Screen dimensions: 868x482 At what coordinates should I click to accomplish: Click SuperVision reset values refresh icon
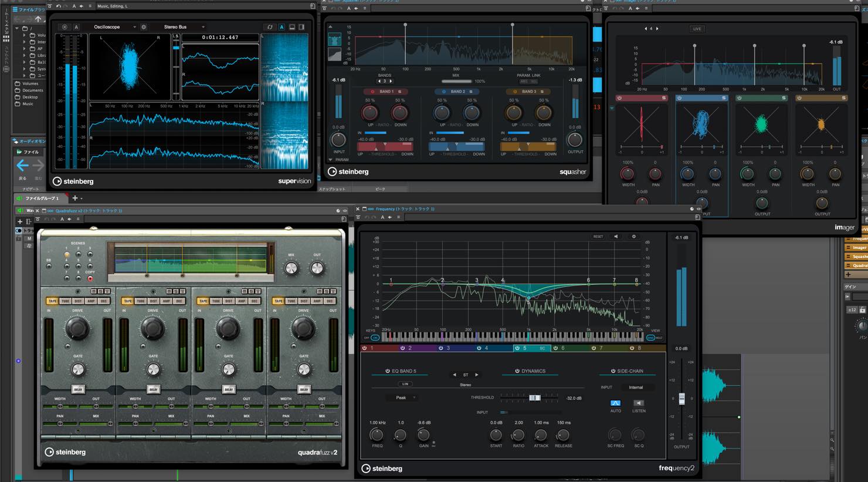click(x=270, y=27)
